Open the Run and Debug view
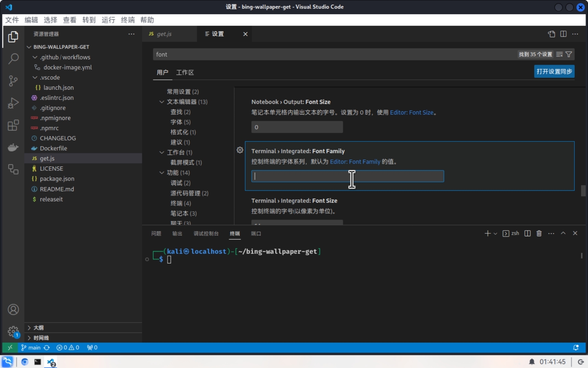 13,103
